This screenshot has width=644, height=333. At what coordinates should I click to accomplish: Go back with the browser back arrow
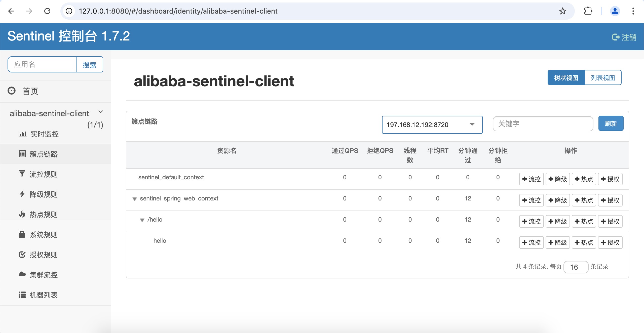click(11, 11)
